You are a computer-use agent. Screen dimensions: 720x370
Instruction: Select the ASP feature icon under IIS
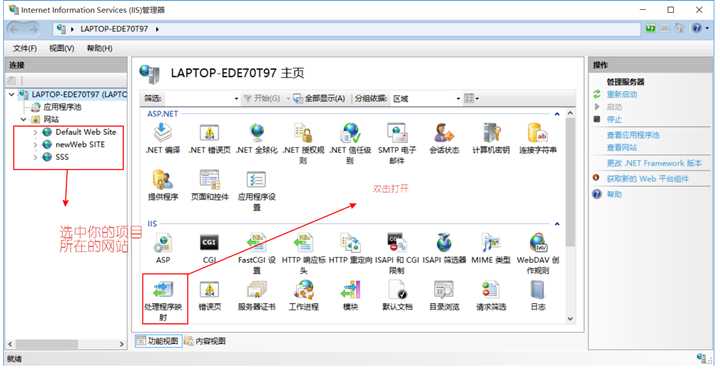tap(163, 243)
